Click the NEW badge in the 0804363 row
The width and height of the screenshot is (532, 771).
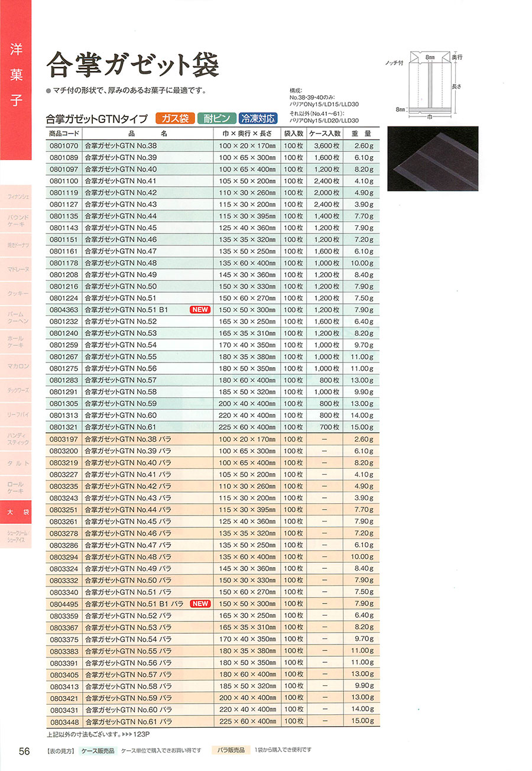pos(200,310)
